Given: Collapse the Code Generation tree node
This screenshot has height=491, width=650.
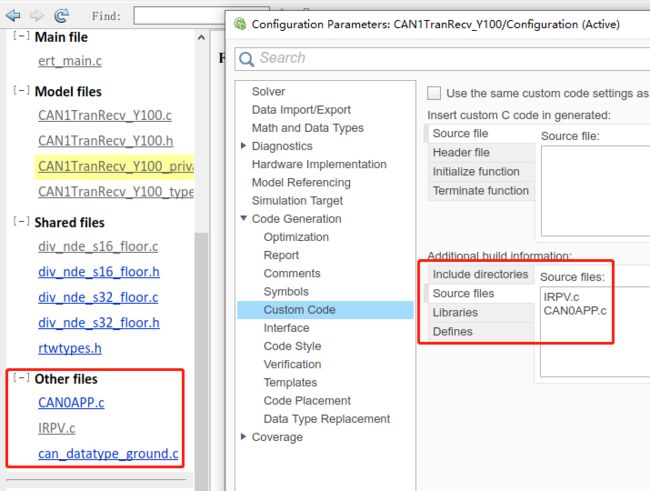Looking at the screenshot, I should [243, 218].
